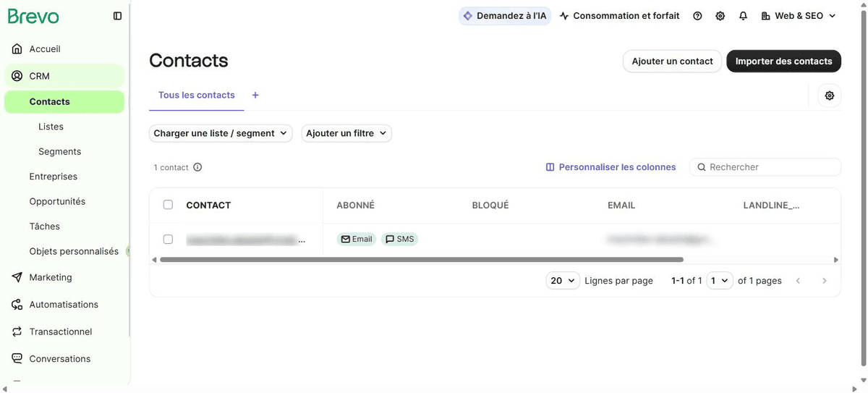Screen dimensions: 868x393
Task: Open page number dropdown showing 1
Action: point(720,281)
